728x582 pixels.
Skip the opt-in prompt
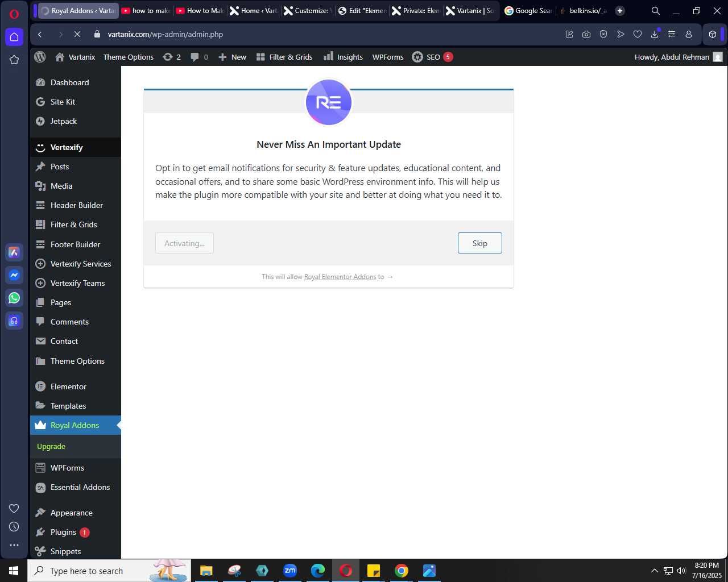[x=479, y=243]
